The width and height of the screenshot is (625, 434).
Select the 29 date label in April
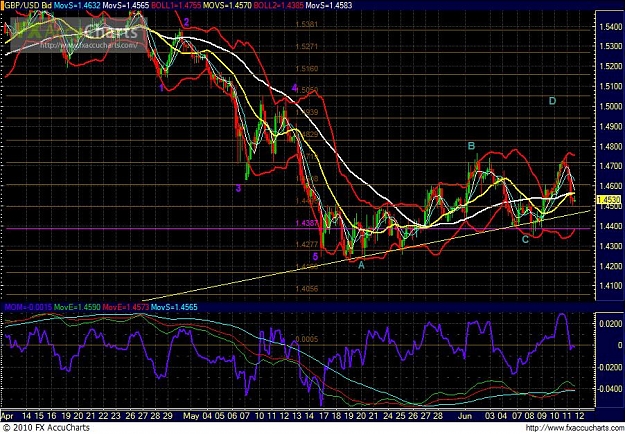pyautogui.click(x=168, y=416)
